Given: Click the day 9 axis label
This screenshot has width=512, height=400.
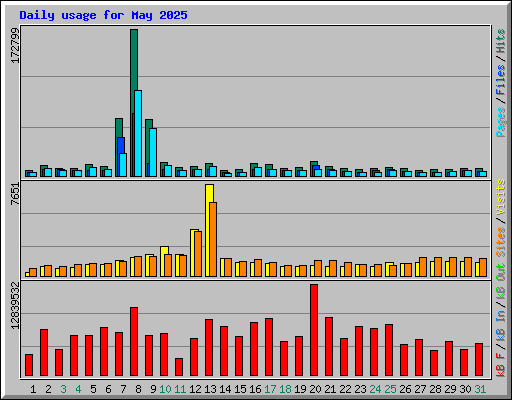Looking at the screenshot, I should [153, 389].
